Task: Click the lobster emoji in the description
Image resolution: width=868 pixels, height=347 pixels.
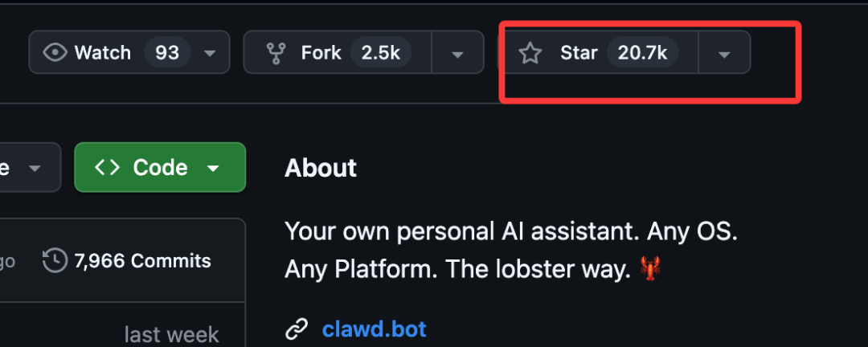Action: click(649, 270)
